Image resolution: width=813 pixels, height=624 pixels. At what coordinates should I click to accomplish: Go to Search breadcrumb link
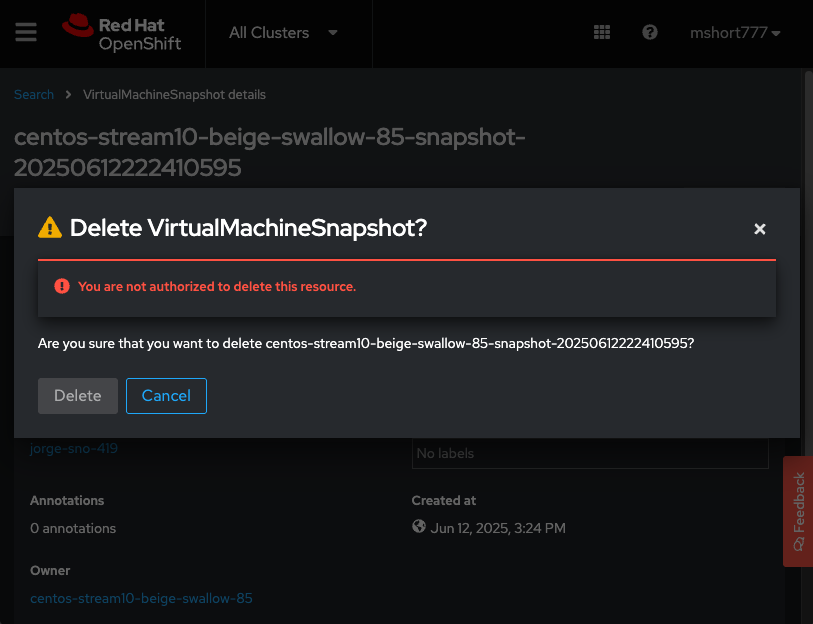pyautogui.click(x=34, y=95)
